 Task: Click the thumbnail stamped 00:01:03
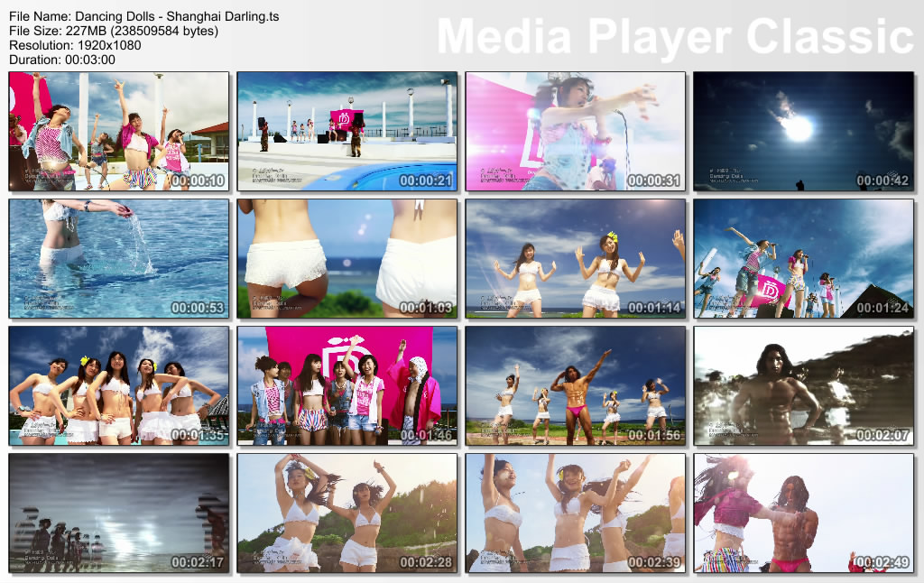[347, 259]
